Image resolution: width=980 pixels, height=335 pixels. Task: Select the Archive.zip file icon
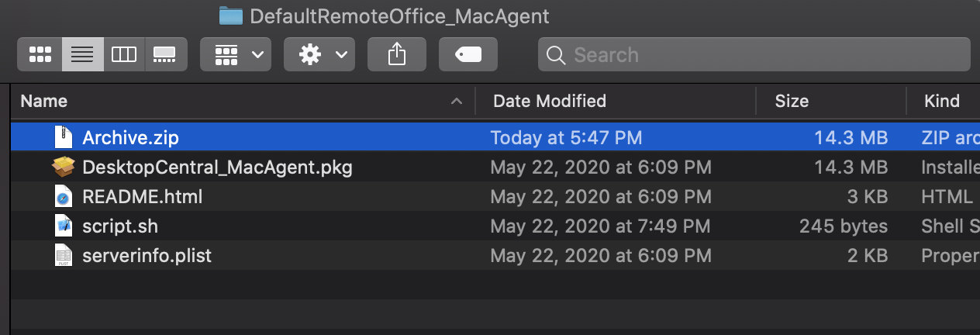[63, 138]
